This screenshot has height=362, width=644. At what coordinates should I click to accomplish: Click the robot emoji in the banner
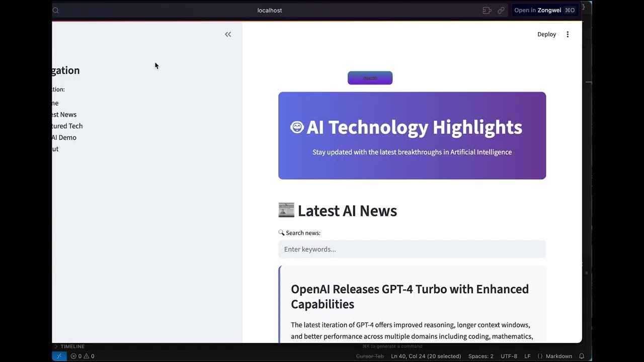pyautogui.click(x=297, y=127)
